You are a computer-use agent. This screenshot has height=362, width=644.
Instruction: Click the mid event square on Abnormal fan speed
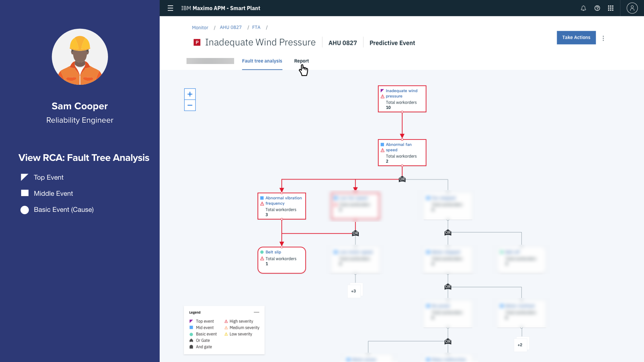click(x=382, y=144)
